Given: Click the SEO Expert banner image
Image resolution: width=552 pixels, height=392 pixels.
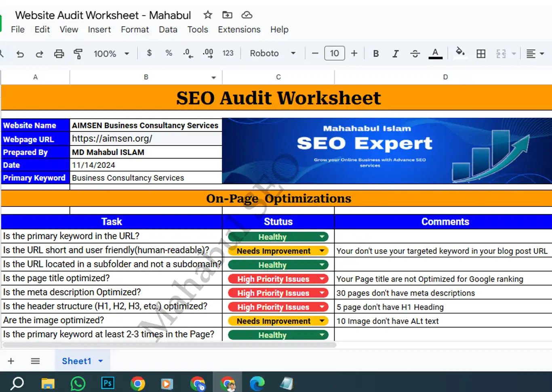Looking at the screenshot, I should (387, 151).
